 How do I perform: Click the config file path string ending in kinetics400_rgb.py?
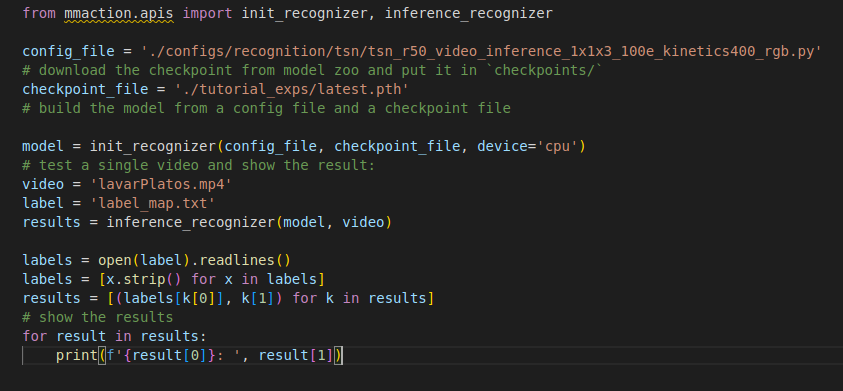482,52
